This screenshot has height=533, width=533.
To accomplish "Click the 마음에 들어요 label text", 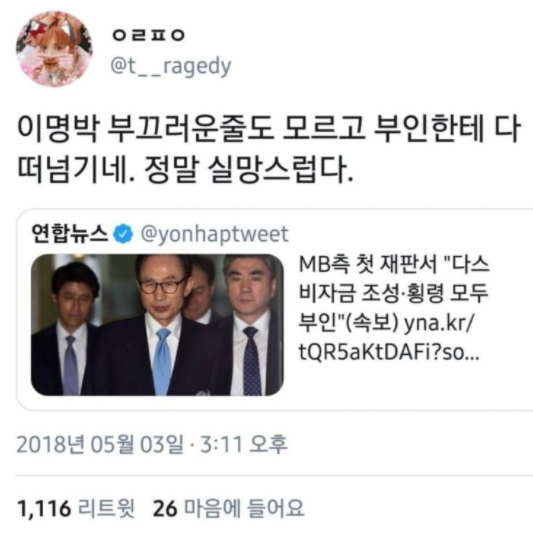I will point(243,509).
